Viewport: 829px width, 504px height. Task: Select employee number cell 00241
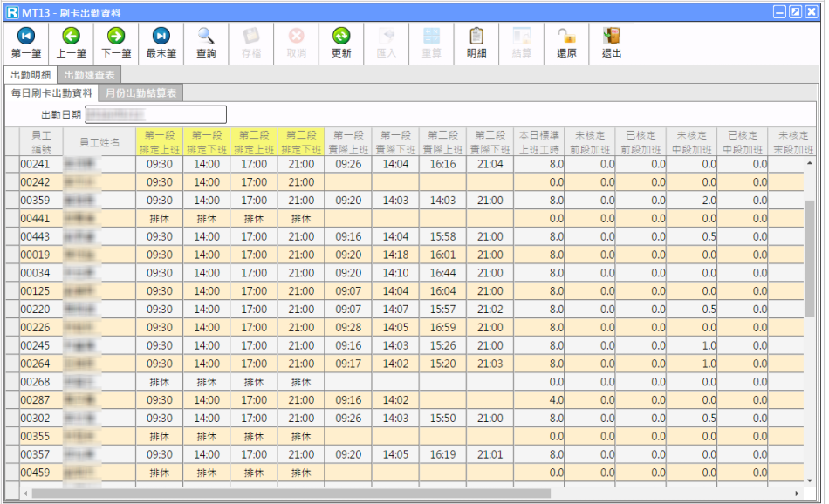click(x=41, y=164)
